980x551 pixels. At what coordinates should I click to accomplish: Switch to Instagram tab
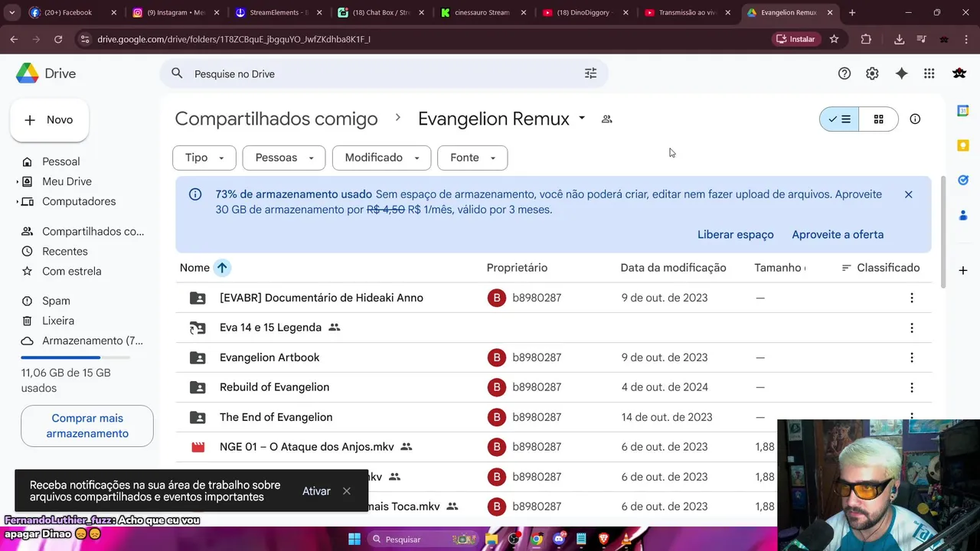(x=175, y=12)
